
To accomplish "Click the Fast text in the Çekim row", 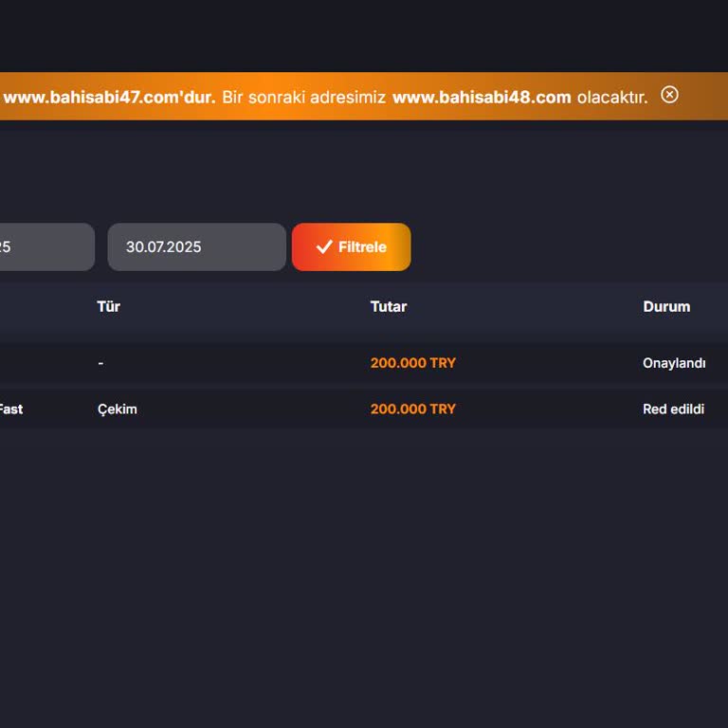I will (x=10, y=409).
